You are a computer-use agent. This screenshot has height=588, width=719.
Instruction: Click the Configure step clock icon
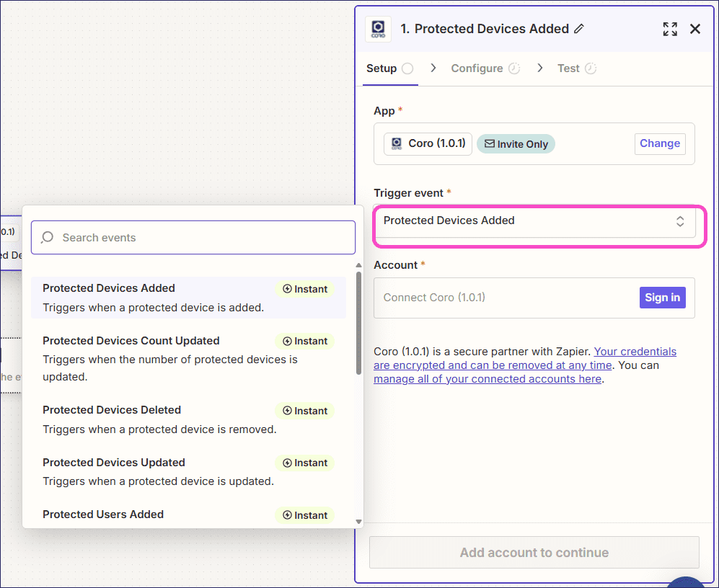click(514, 68)
